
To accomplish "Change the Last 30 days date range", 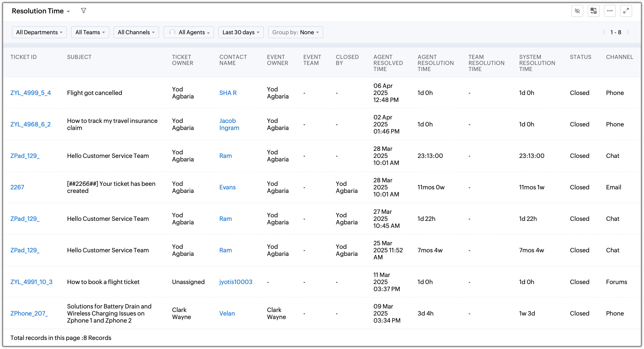I will click(241, 32).
